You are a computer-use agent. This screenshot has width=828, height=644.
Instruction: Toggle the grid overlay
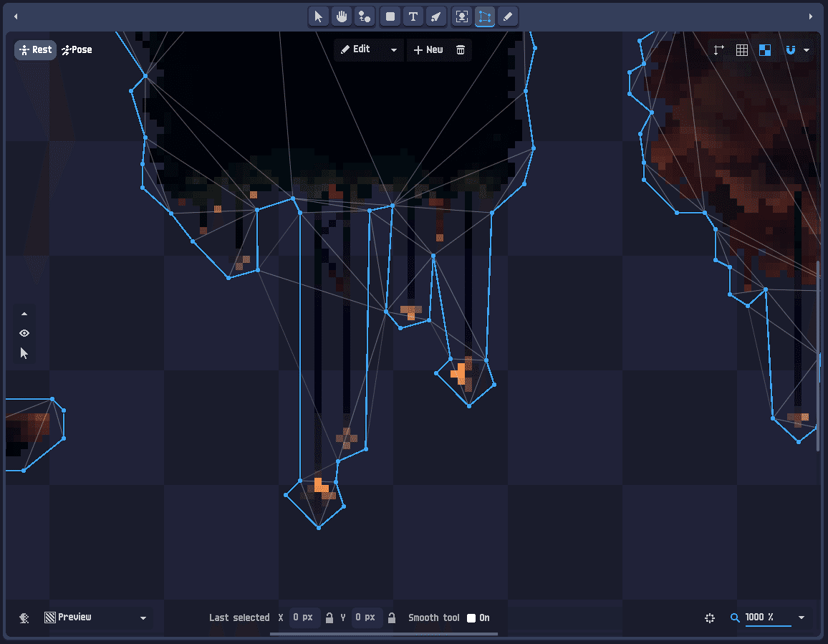(742, 49)
